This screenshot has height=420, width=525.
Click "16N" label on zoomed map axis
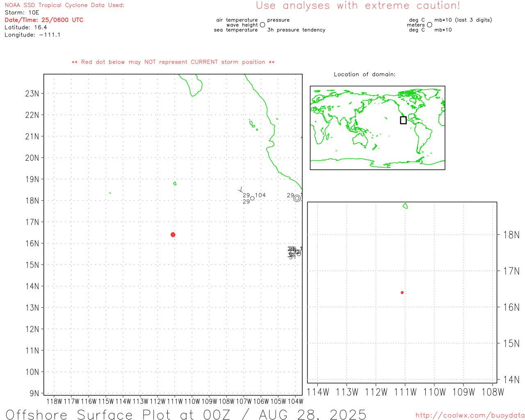(511, 307)
